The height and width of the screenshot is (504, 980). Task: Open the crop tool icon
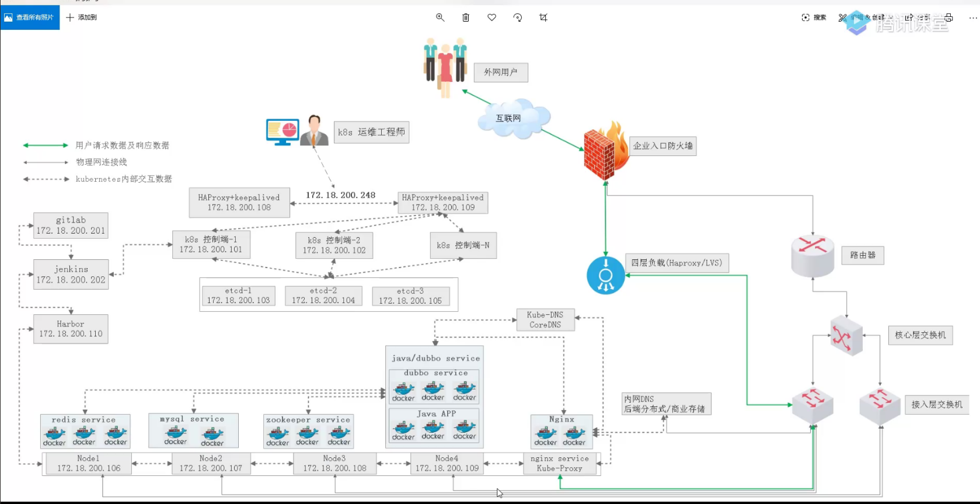point(543,18)
